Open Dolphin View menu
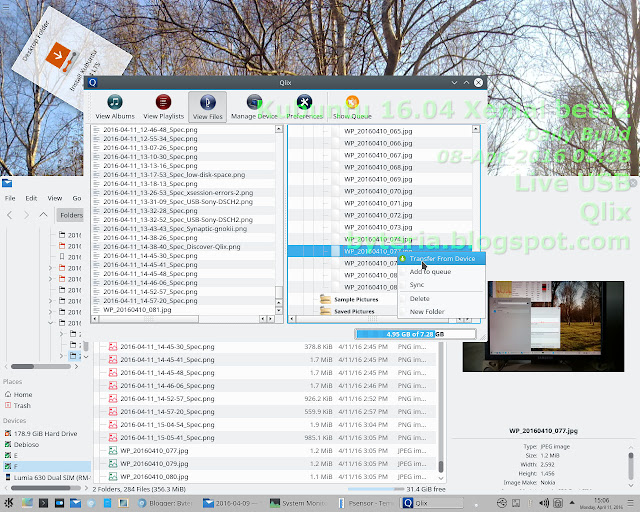Screen dimensions: 640x512 55,198
